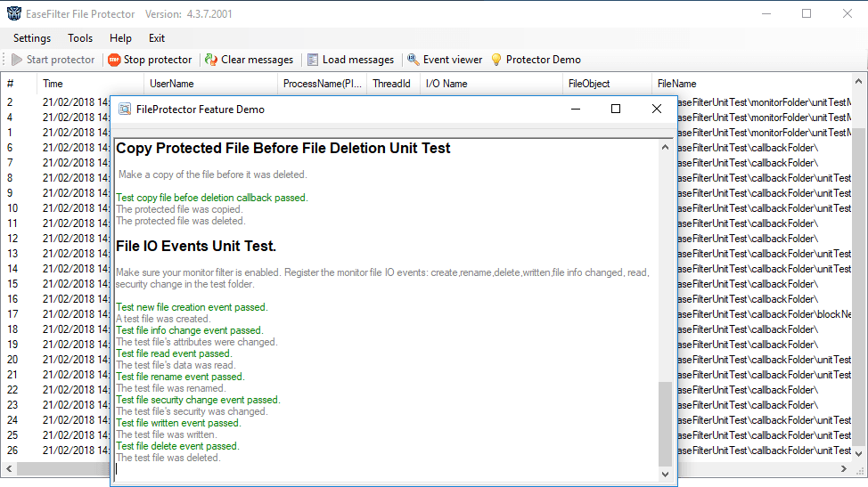
Task: Sort by the I/O Name column header
Action: (x=491, y=84)
